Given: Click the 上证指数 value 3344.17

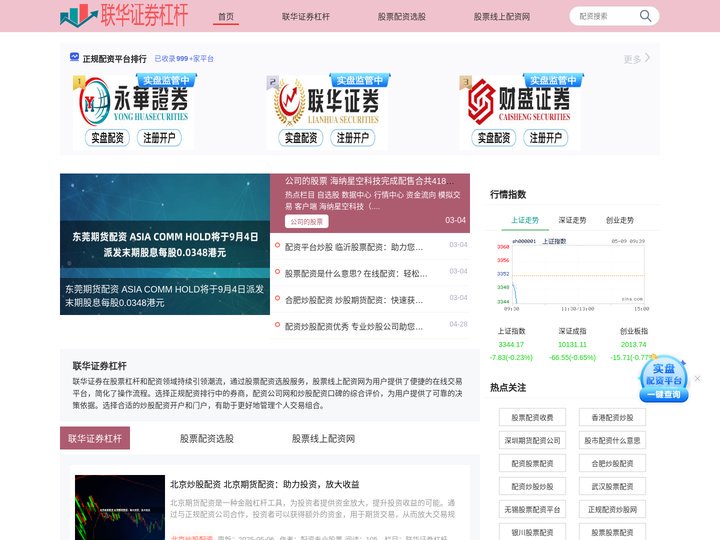Looking at the screenshot, I should point(511,344).
